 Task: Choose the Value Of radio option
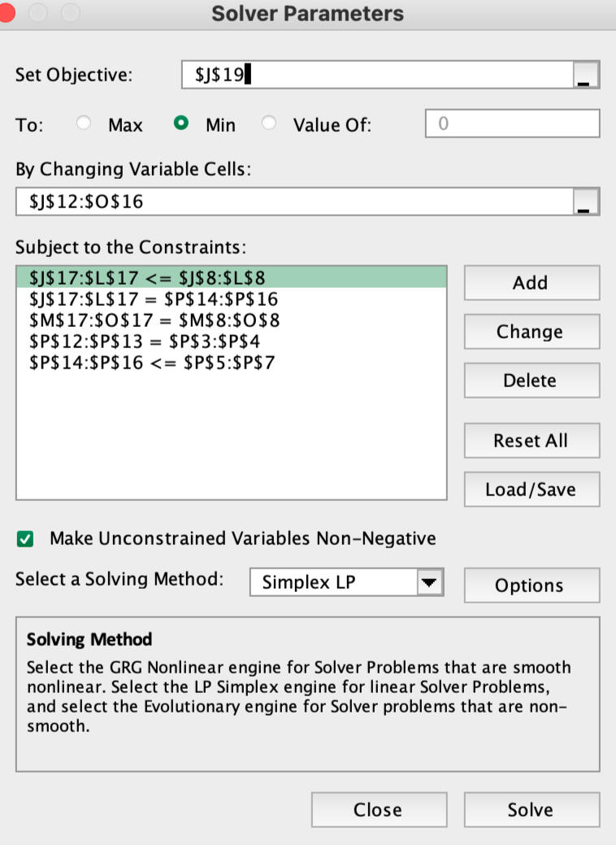pyautogui.click(x=270, y=124)
